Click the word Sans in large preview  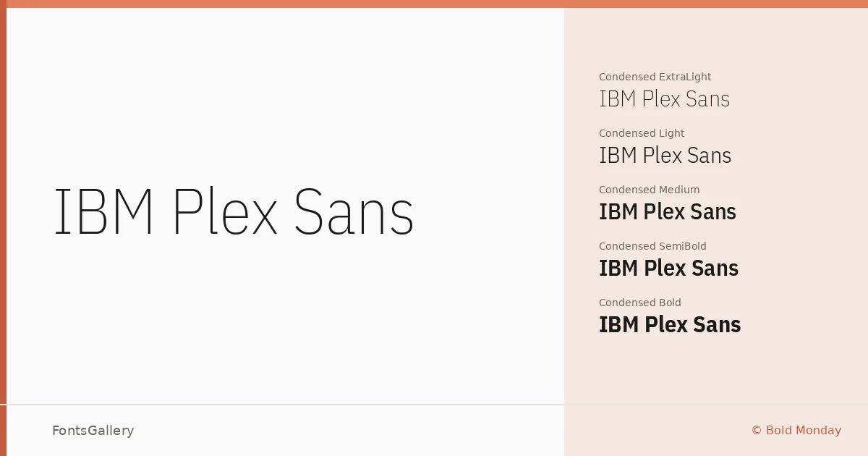pos(354,212)
